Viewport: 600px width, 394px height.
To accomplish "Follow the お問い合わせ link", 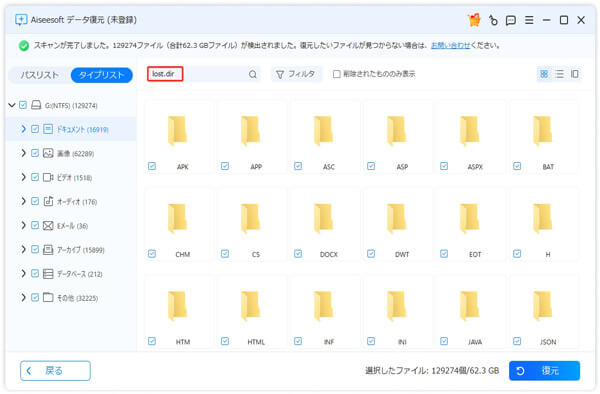I will tap(450, 46).
